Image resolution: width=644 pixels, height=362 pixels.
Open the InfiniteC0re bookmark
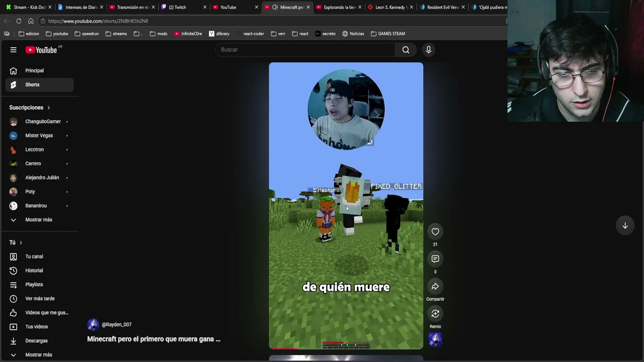click(188, 34)
